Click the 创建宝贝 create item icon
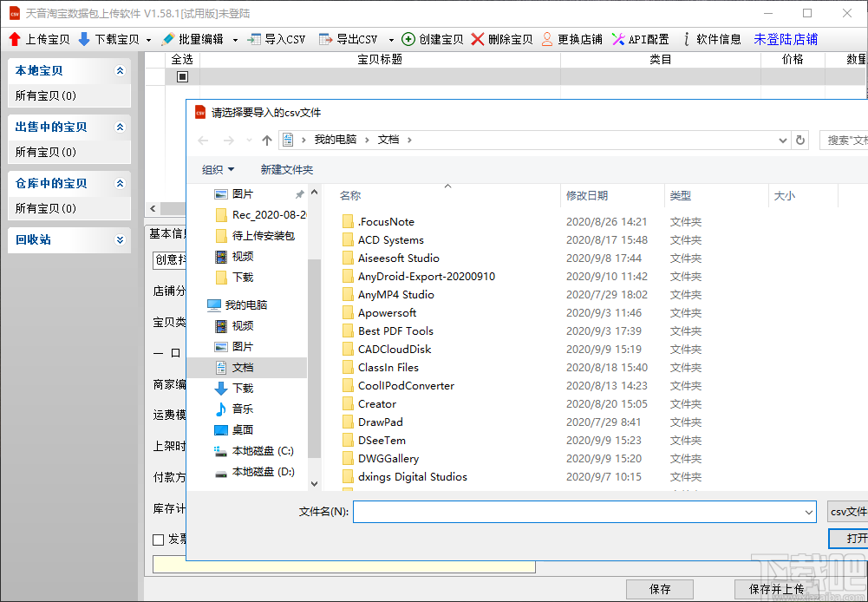The height and width of the screenshot is (602, 868). click(408, 39)
